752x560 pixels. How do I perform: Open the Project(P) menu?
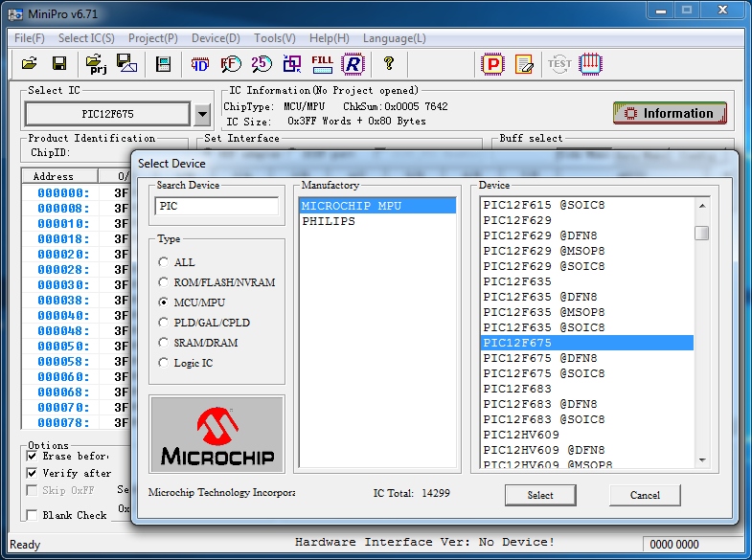pos(153,38)
